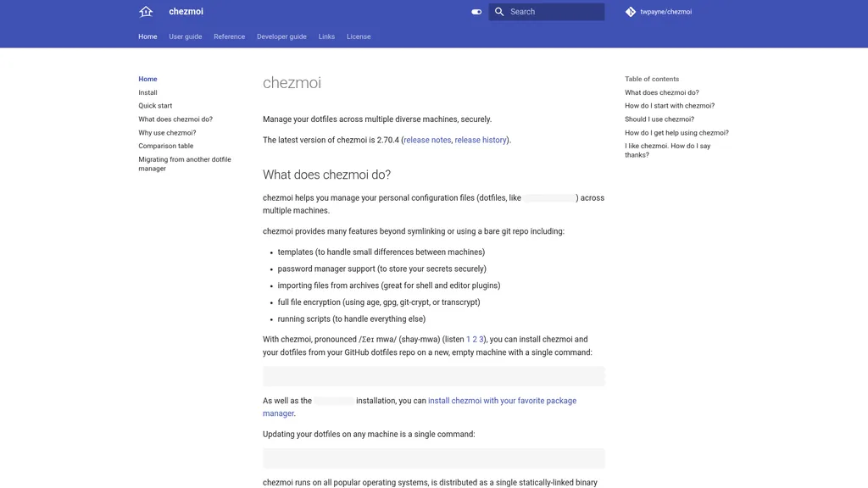Image resolution: width=868 pixels, height=488 pixels.
Task: Switch to the Home tab
Action: pyautogui.click(x=147, y=36)
